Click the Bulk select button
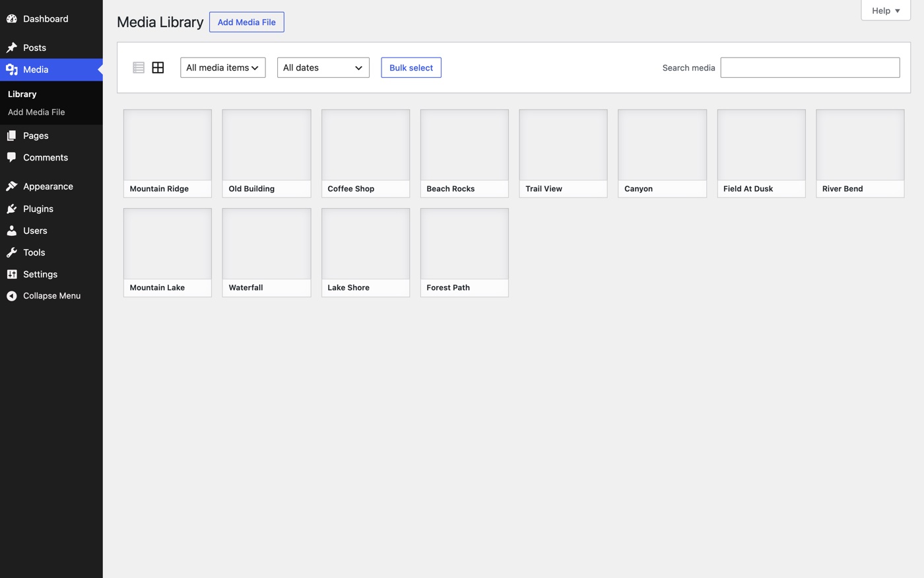This screenshot has width=924, height=578. pyautogui.click(x=411, y=67)
